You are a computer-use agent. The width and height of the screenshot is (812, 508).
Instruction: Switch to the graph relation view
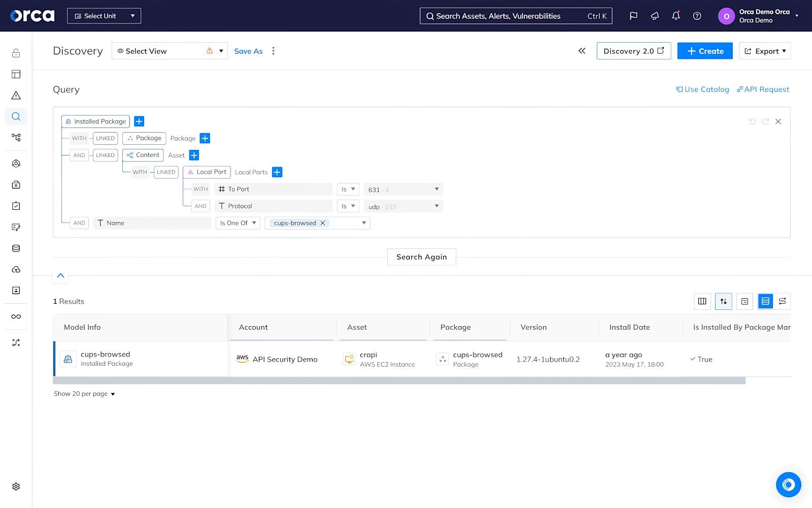tap(782, 301)
